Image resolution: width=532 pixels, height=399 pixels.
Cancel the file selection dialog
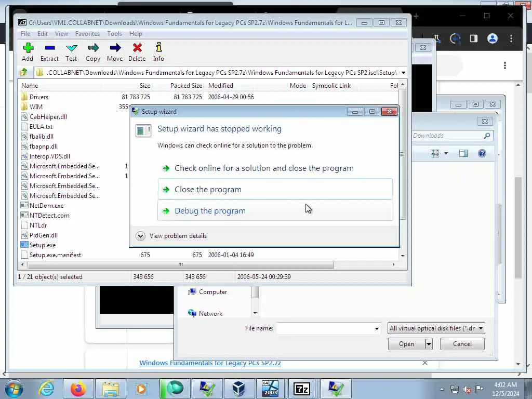462,344
